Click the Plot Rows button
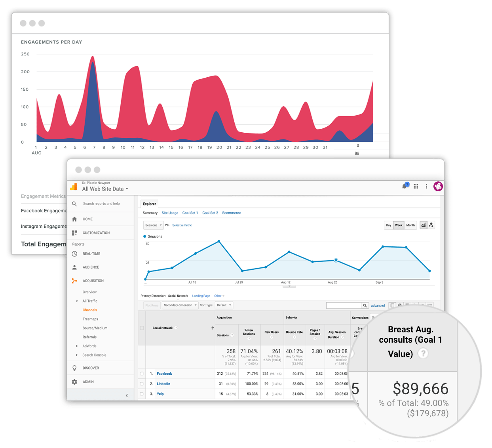Image resolution: width=492 pixels, height=448 pixels. pos(152,305)
